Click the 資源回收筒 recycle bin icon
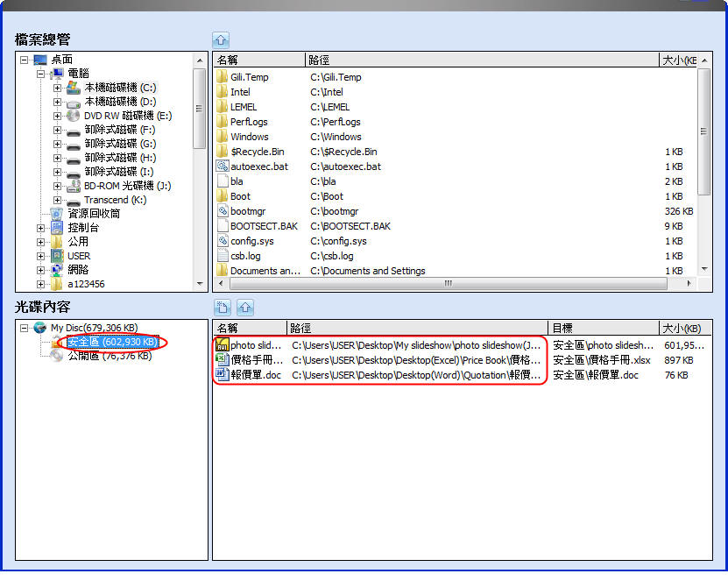This screenshot has height=588, width=728. [x=57, y=214]
